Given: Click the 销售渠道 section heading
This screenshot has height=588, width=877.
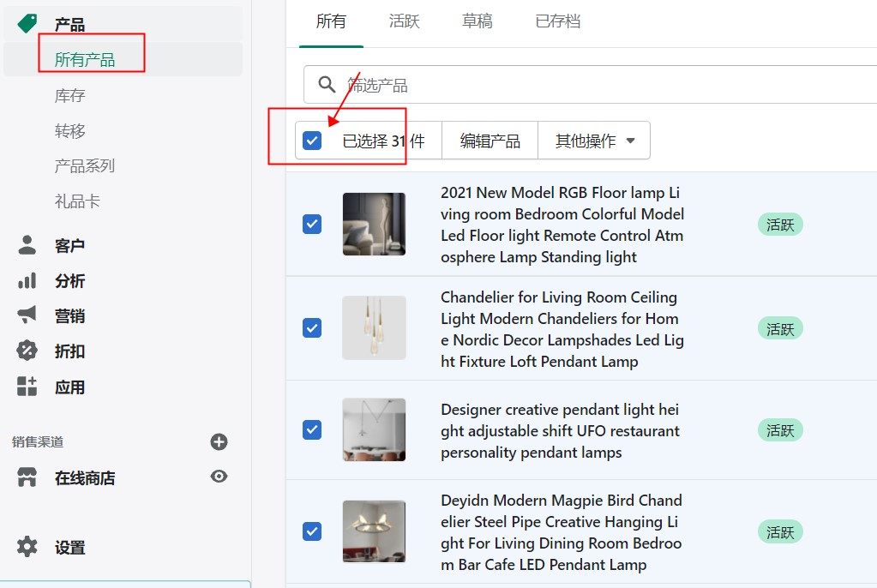Looking at the screenshot, I should click(x=38, y=442).
